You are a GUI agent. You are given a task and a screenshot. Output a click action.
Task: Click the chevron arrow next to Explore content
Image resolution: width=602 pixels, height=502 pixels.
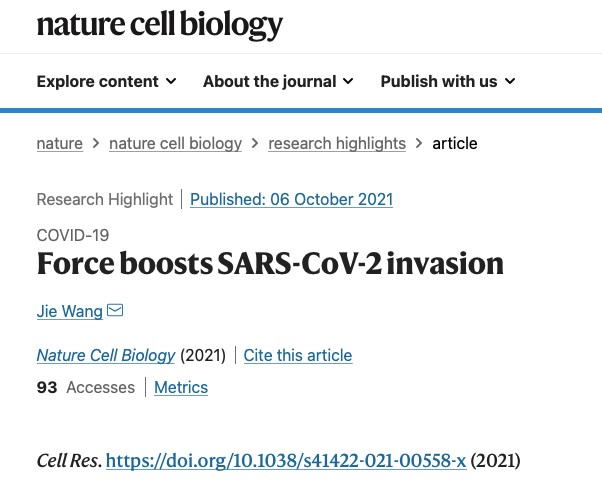coord(171,81)
